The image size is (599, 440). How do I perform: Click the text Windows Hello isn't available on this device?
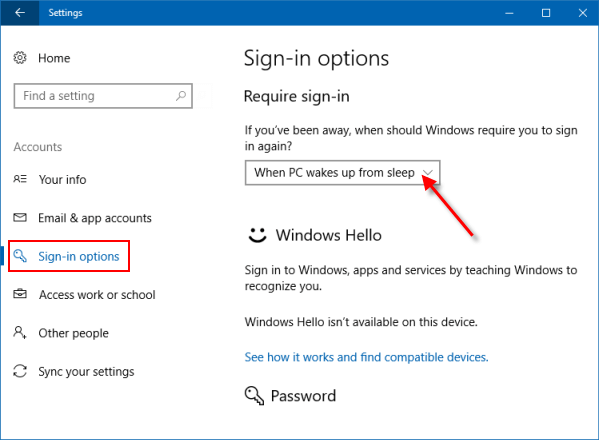tap(361, 322)
